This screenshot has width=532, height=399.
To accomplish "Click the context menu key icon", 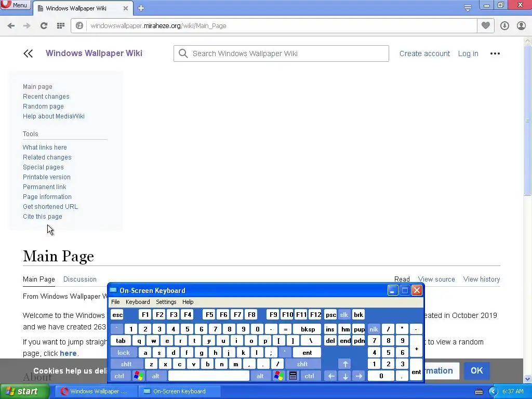I will pyautogui.click(x=293, y=376).
